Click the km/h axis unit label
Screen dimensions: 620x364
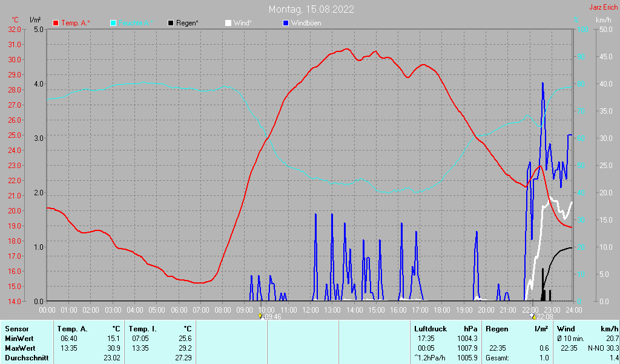pos(603,20)
